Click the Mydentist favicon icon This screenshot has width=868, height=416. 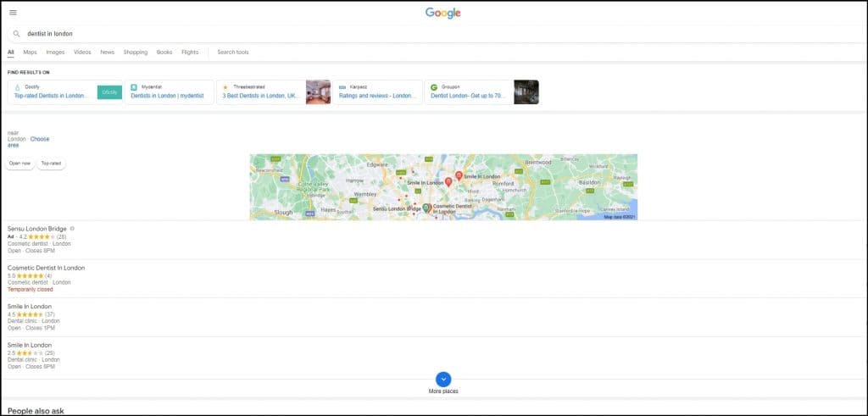click(134, 87)
